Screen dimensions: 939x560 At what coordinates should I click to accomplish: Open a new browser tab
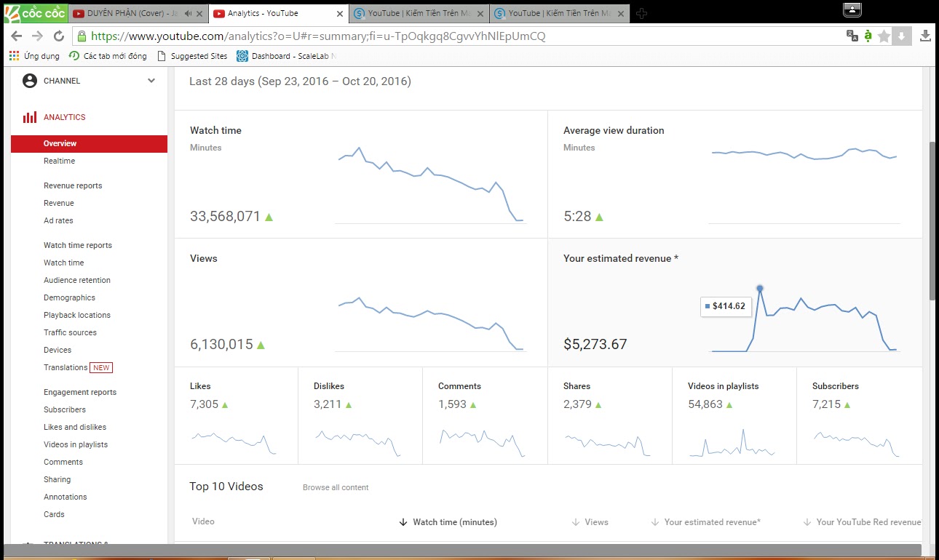(x=641, y=13)
